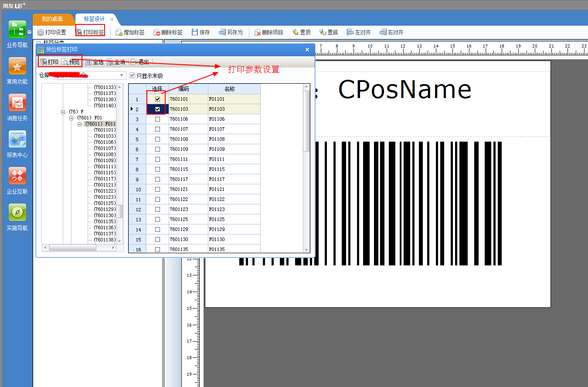The image size is (588, 387).
Task: Click 删除标签 toolbar button
Action: point(168,32)
